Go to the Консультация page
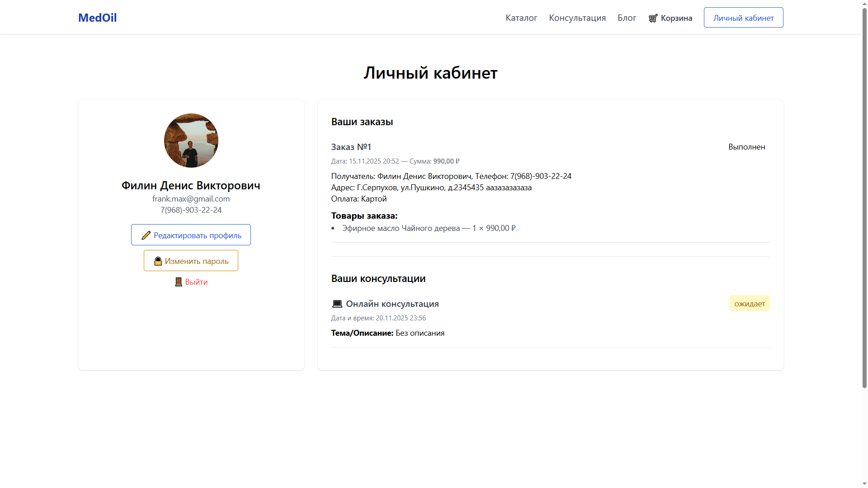The width and height of the screenshot is (868, 488). click(x=577, y=18)
